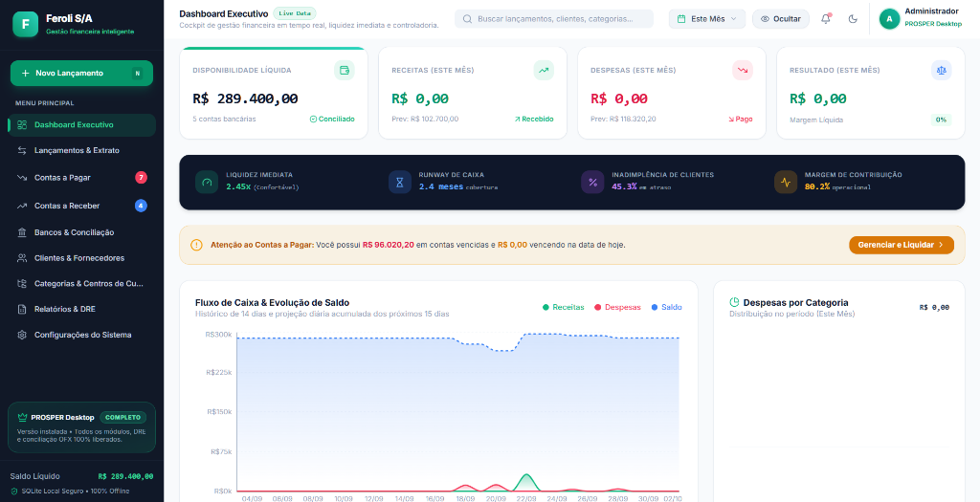The height and width of the screenshot is (502, 980).
Task: Click the search lançamentos input field
Action: 554,19
